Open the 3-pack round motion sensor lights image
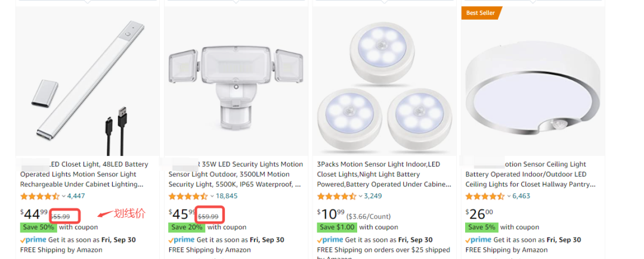Screen dimensions: 644x259 click(x=385, y=81)
